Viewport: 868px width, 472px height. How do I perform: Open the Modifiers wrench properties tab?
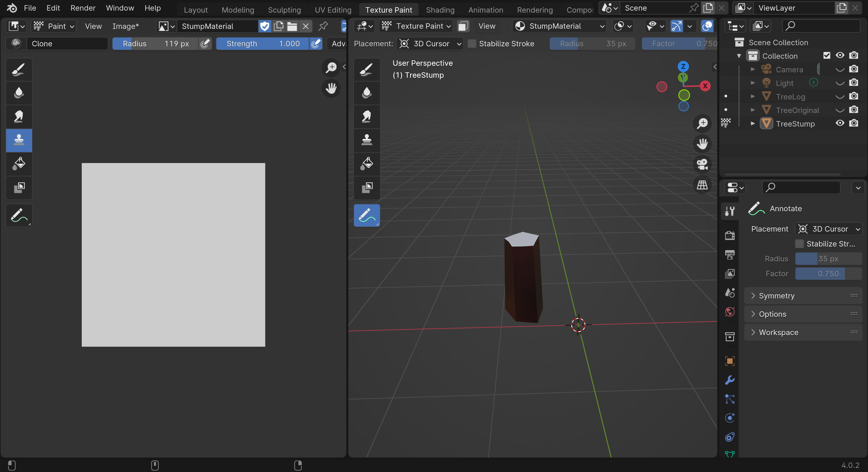pyautogui.click(x=729, y=380)
